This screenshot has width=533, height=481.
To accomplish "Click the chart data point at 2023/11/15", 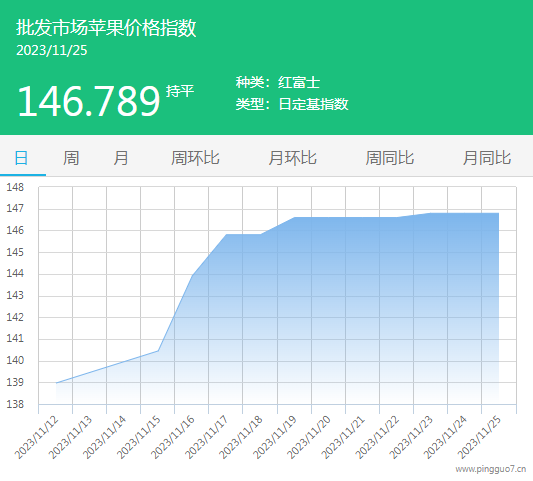I will coord(158,351).
